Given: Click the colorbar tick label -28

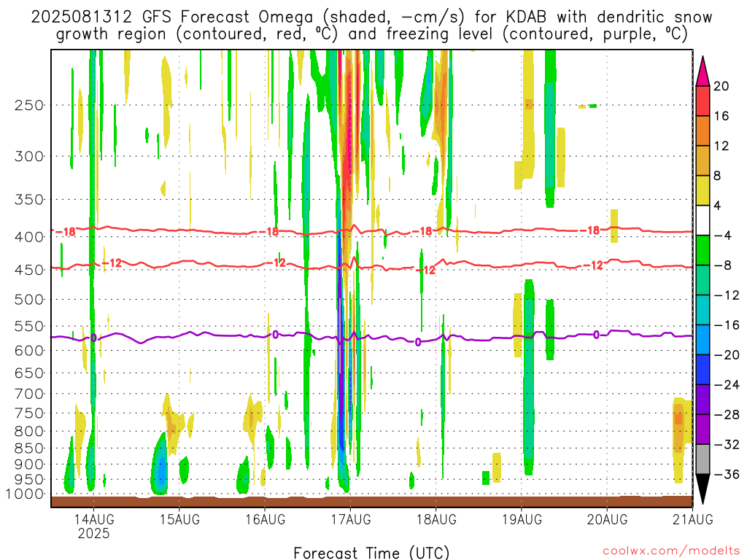Looking at the screenshot, I should (727, 415).
